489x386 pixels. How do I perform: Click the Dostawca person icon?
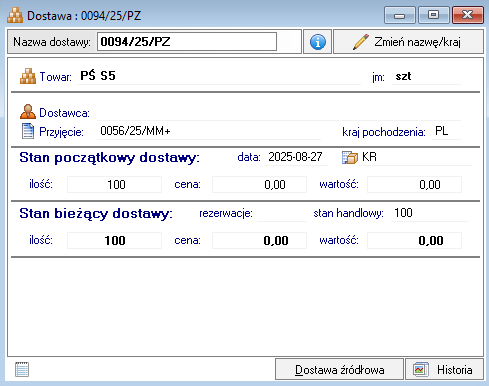[x=28, y=112]
